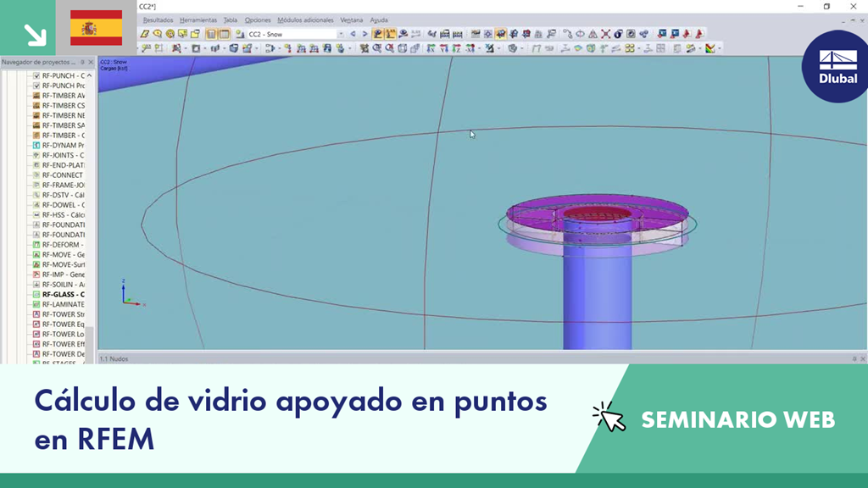Click the Spanish flag language icon

[x=97, y=28]
